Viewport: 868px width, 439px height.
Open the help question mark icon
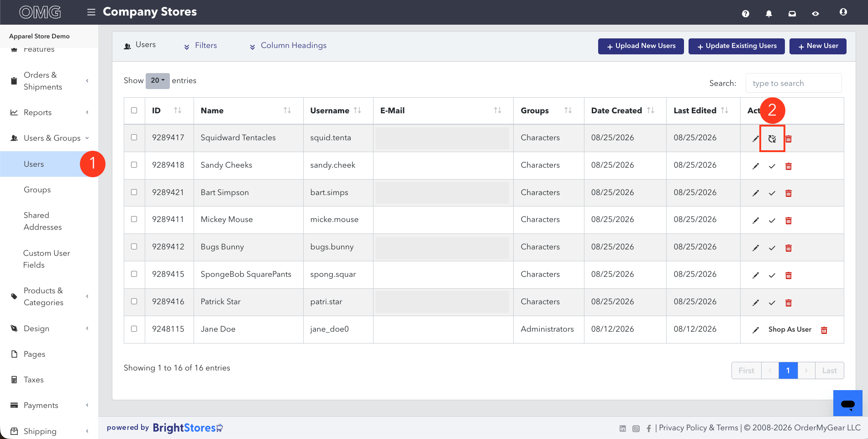click(x=746, y=14)
